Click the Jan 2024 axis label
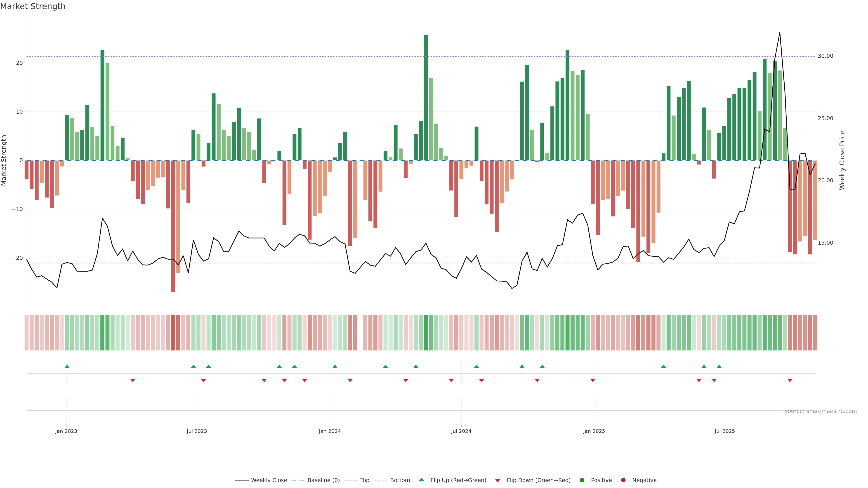Viewport: 868px width, 488px height. (330, 431)
